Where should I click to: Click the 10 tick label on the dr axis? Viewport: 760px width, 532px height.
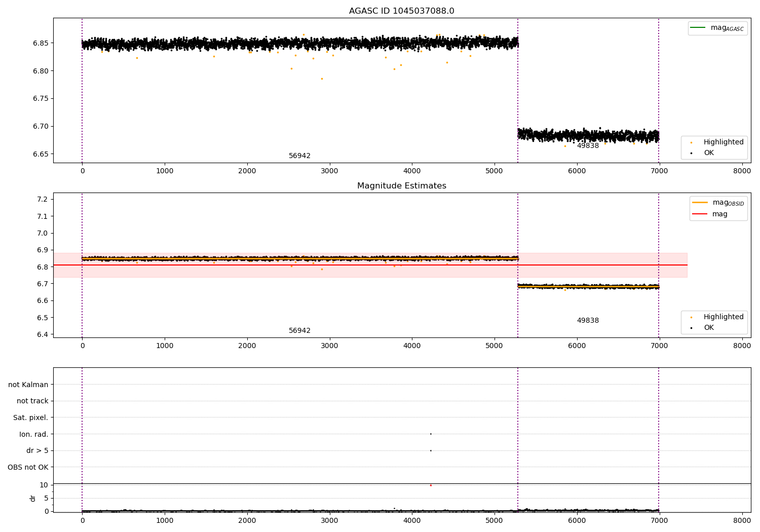coord(44,485)
